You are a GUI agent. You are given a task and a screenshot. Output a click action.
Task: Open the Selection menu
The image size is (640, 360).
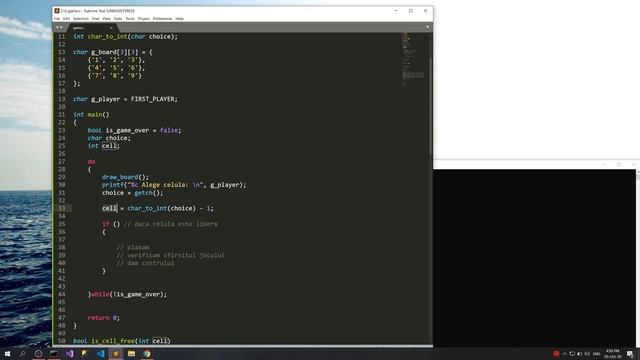[80, 19]
